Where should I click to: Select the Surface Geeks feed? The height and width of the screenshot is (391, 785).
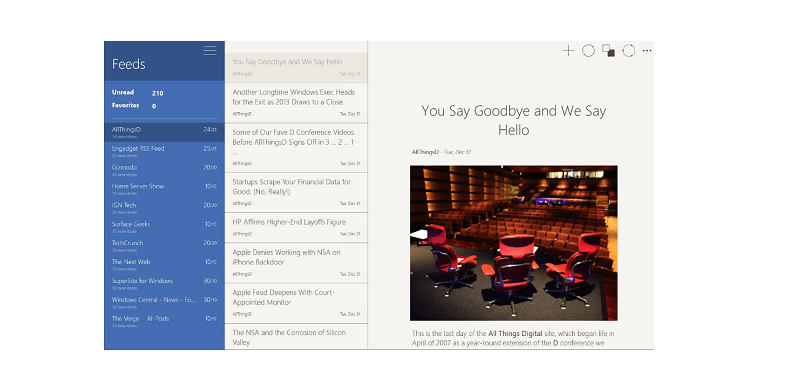coord(164,226)
